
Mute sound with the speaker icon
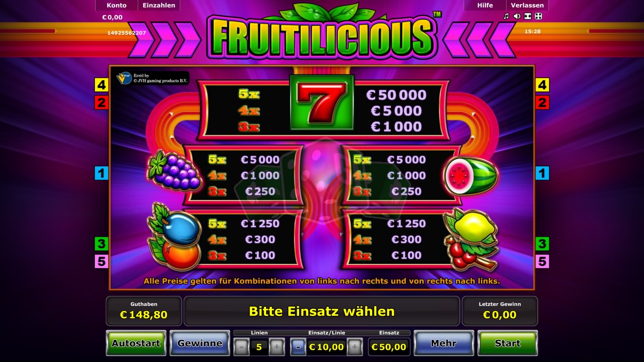tap(517, 16)
